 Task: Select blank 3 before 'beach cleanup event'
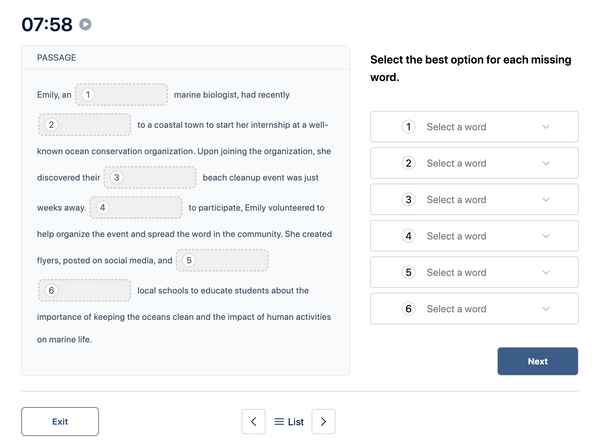(x=150, y=177)
